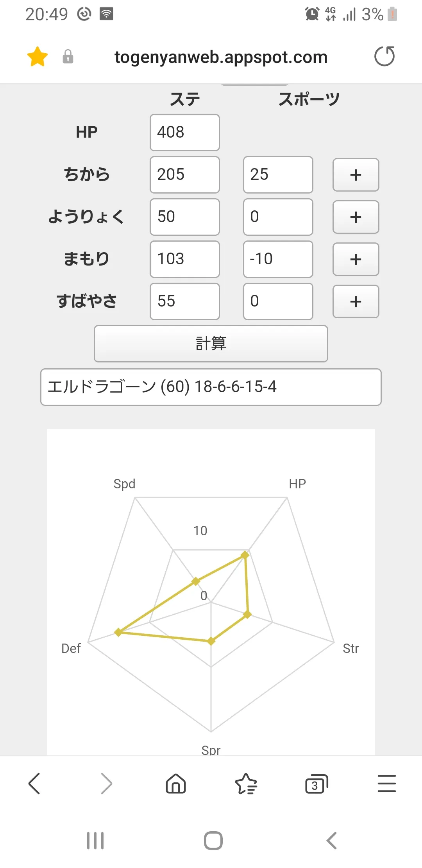Image resolution: width=422 pixels, height=868 pixels.
Task: Tap the padlock site security icon
Action: tap(68, 57)
